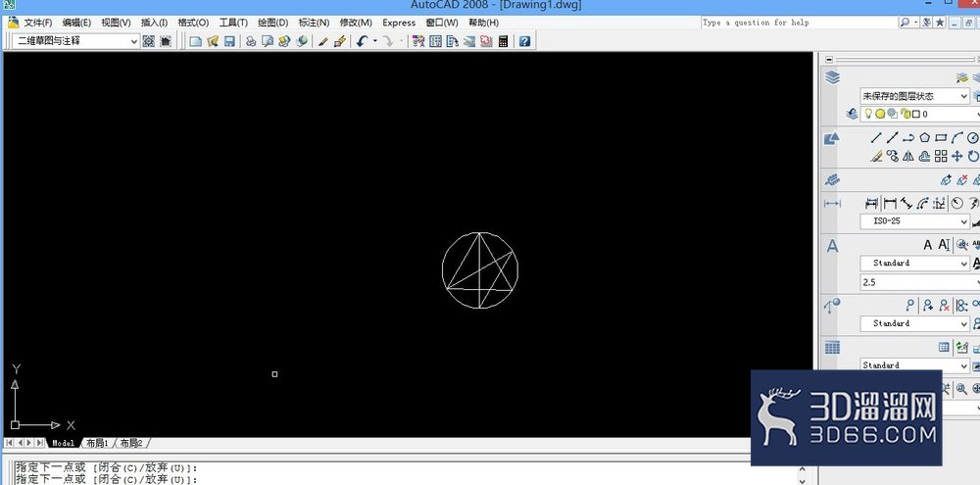Image resolution: width=980 pixels, height=485 pixels.
Task: Click layer 0 color swatch
Action: (x=916, y=114)
